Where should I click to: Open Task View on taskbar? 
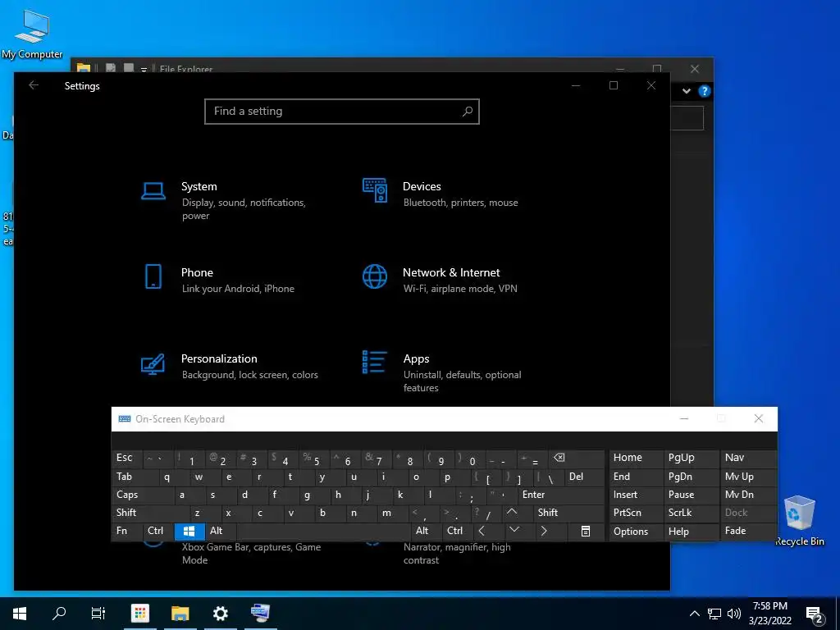coord(98,614)
